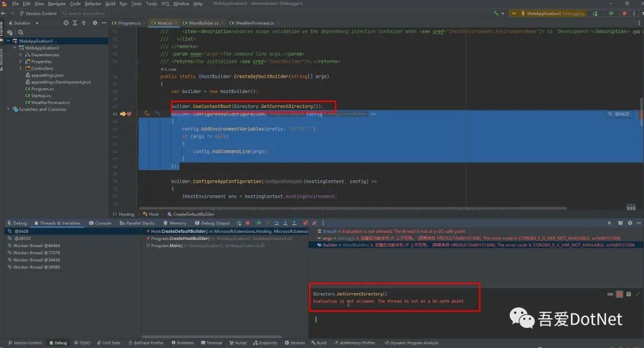Open the File menu
Image resolution: width=644 pixels, height=348 pixels.
pos(15,4)
